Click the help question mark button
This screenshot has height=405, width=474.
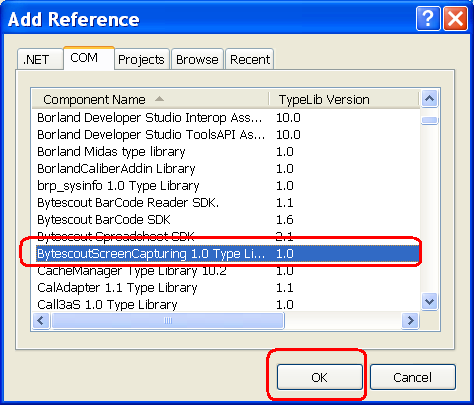pos(428,19)
